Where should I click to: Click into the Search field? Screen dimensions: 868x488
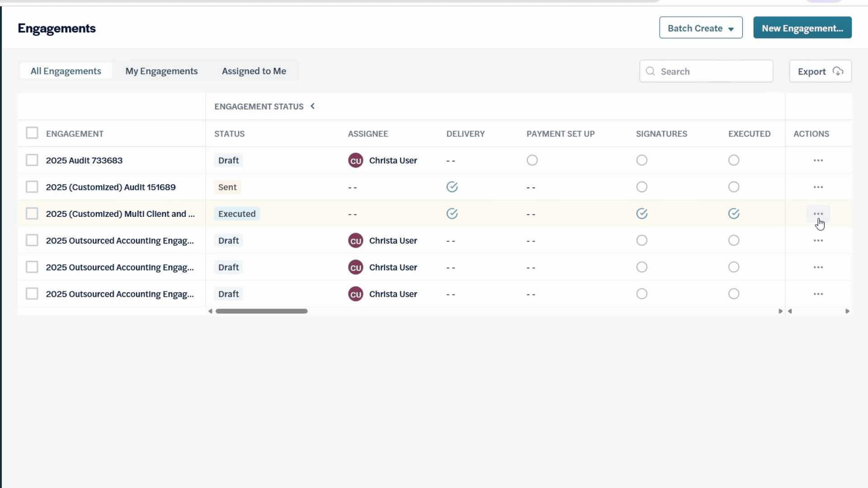(x=706, y=71)
